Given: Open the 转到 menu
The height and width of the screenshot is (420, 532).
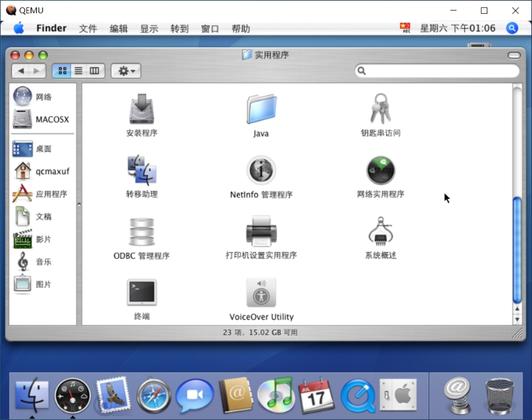Looking at the screenshot, I should (x=178, y=28).
